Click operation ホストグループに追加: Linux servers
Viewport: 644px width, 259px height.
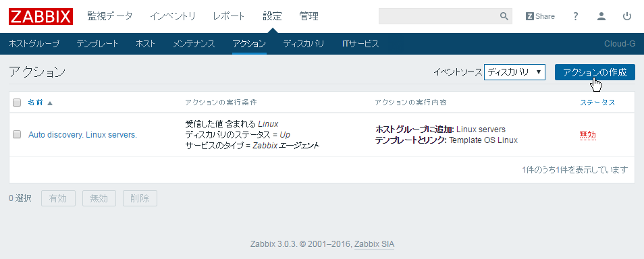coord(440,129)
